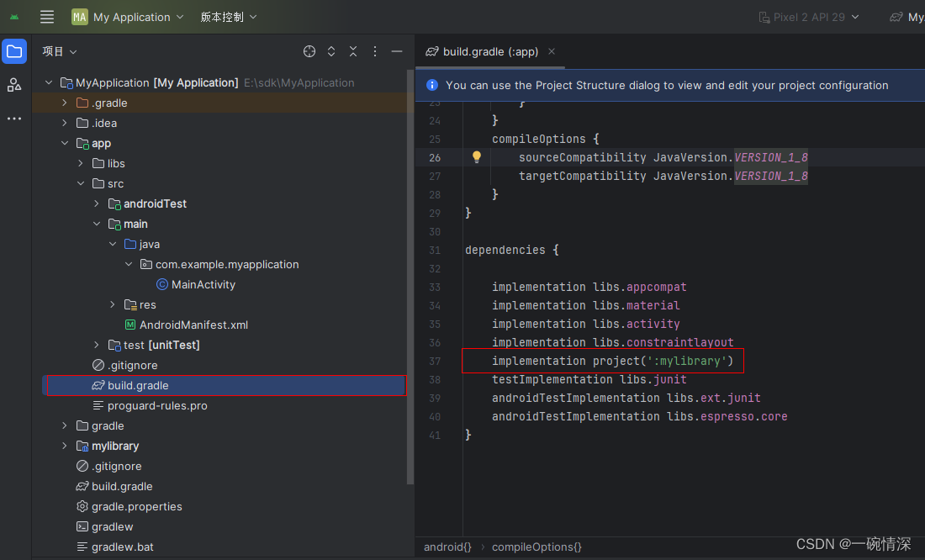Select MainActivity in the project tree
This screenshot has width=925, height=560.
(x=203, y=284)
